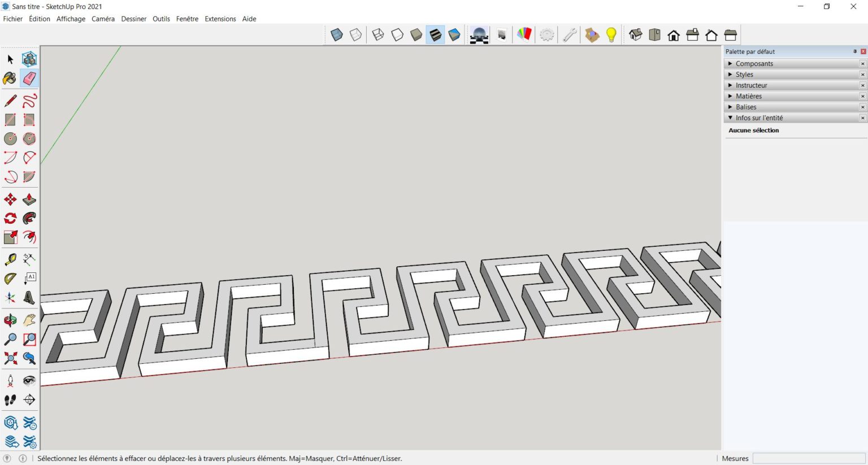Activate the Push/Pull tool

tap(29, 199)
